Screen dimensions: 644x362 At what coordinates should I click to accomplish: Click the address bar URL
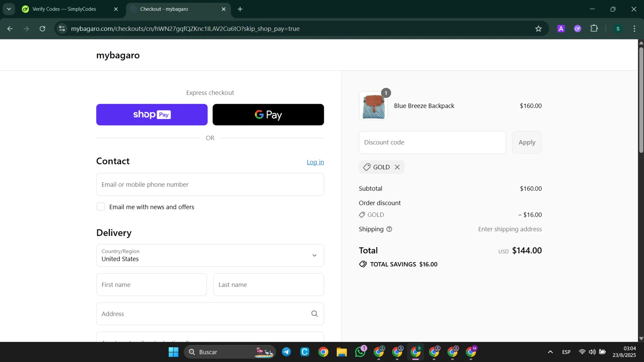point(185,29)
